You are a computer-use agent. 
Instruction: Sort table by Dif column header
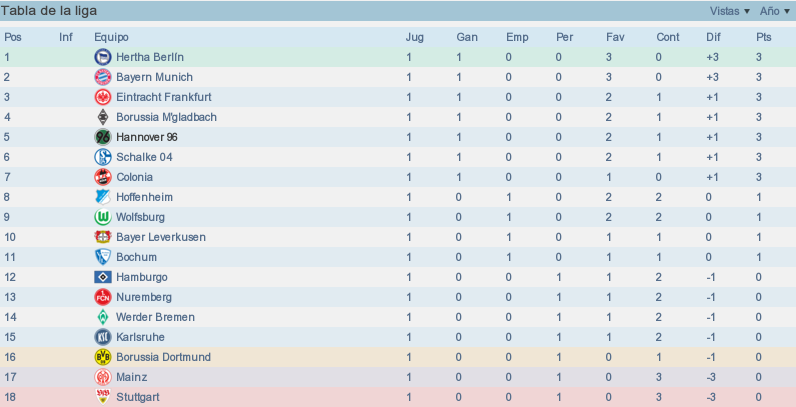713,37
